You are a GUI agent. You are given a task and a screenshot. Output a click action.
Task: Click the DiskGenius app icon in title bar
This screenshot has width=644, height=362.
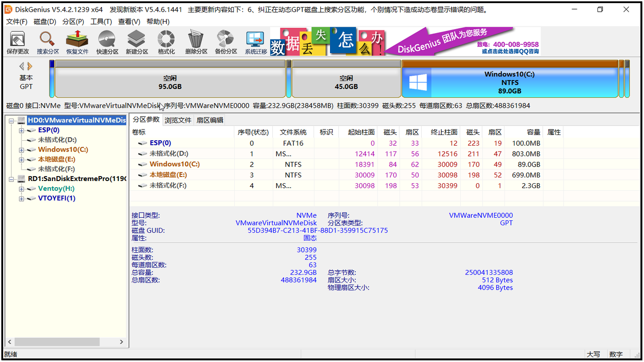pyautogui.click(x=8, y=9)
